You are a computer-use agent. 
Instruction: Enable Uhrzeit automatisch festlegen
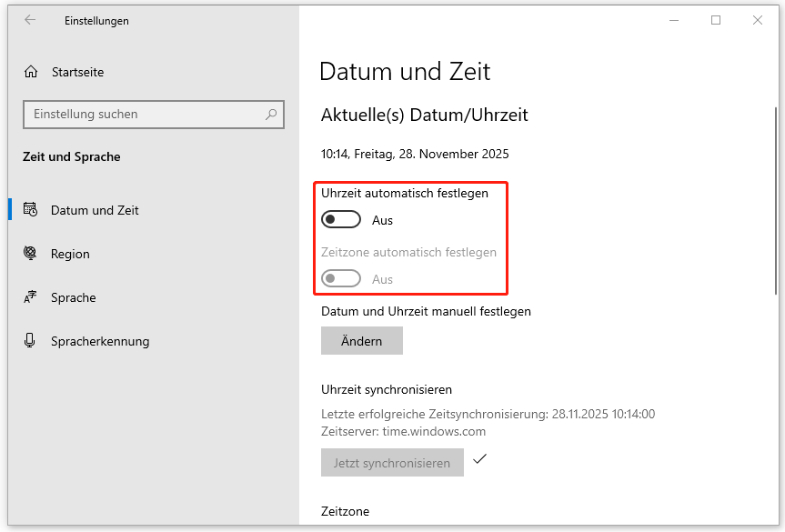pos(340,219)
